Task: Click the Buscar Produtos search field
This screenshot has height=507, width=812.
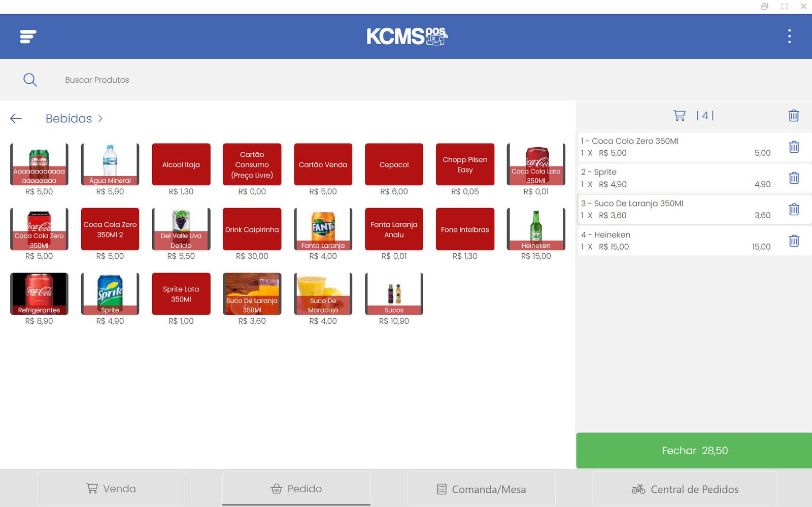Action: pyautogui.click(x=97, y=80)
